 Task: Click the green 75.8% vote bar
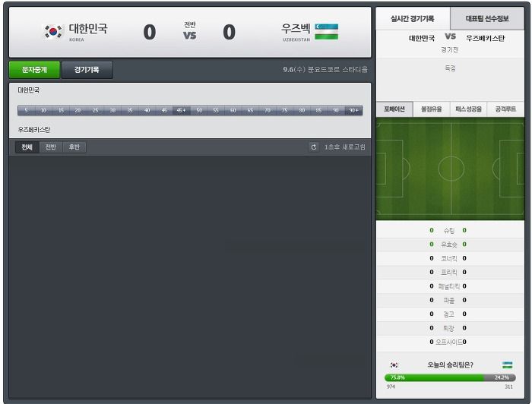coord(434,377)
